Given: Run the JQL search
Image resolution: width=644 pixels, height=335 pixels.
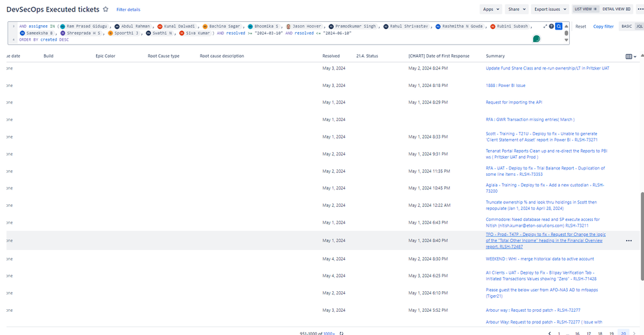Looking at the screenshot, I should click(558, 26).
